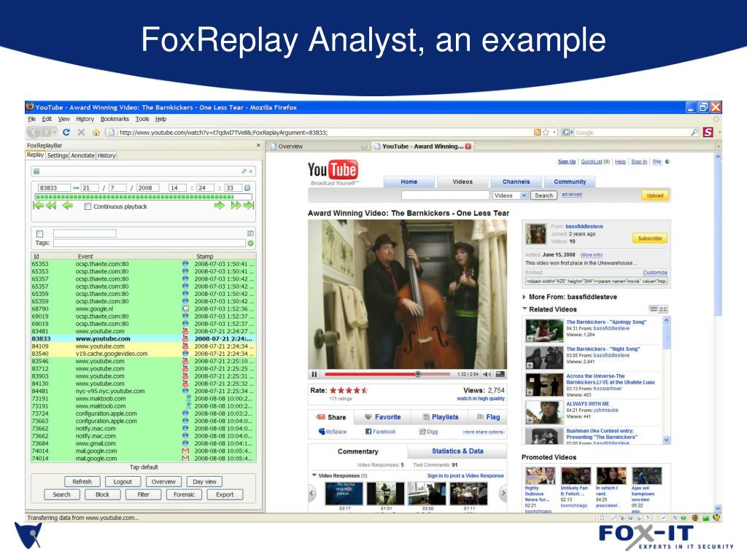Collapse the Related Videos section

point(525,309)
